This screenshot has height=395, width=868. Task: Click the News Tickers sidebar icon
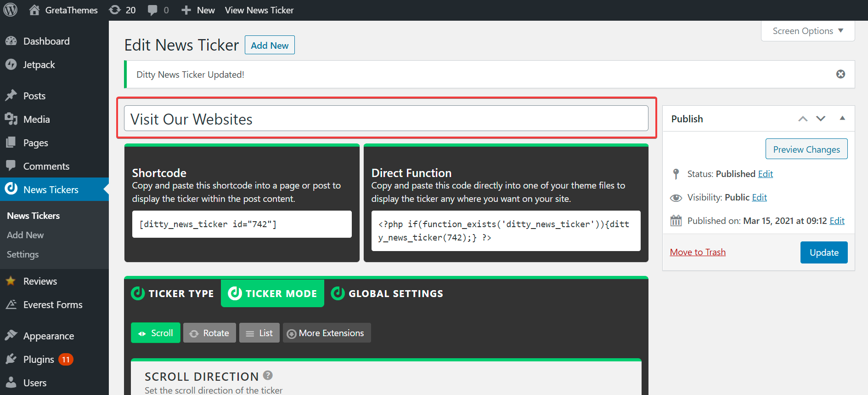(11, 189)
